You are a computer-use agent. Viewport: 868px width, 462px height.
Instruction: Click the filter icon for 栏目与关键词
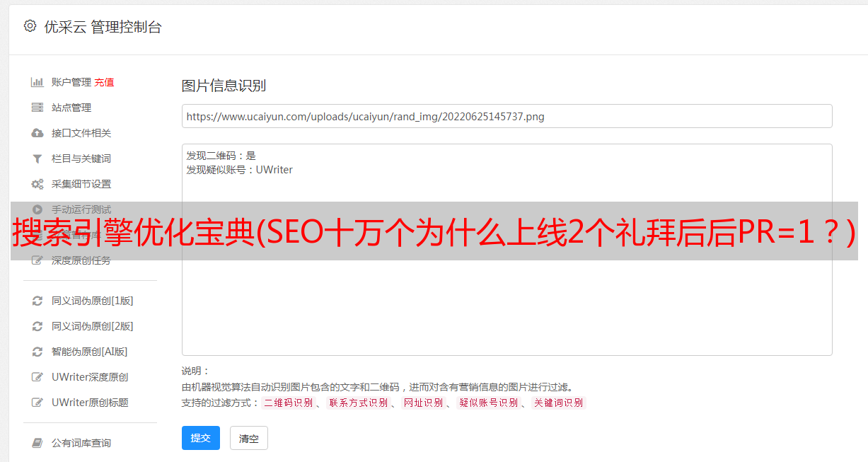tap(37, 158)
